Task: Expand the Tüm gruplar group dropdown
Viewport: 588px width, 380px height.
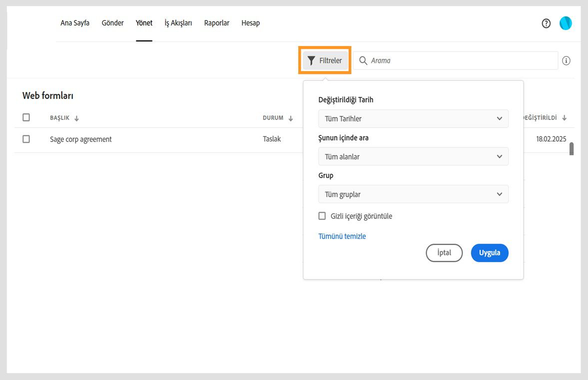Action: coord(413,194)
